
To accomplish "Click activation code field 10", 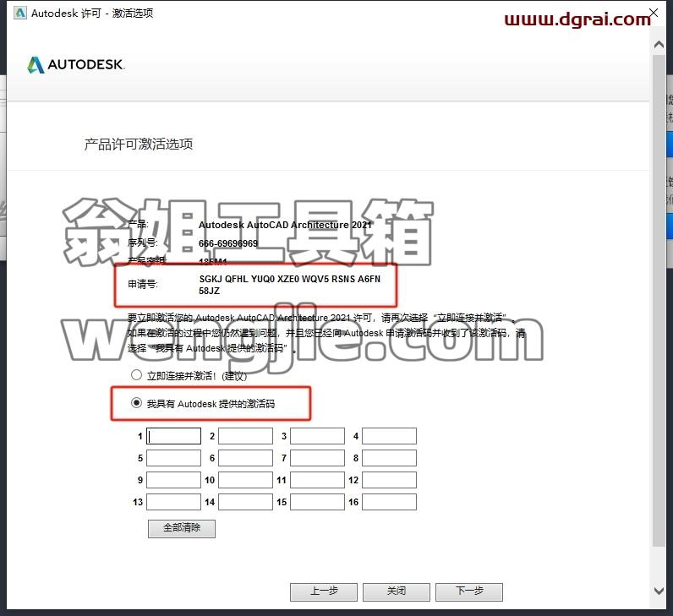I will pos(245,480).
